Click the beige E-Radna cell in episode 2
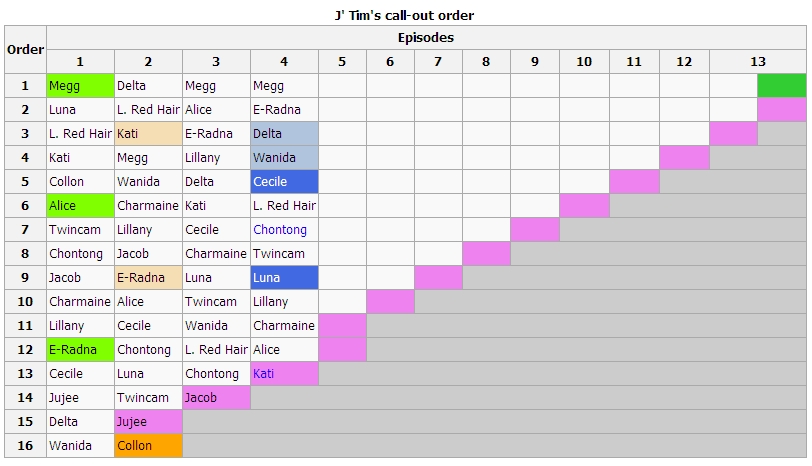 coord(148,278)
